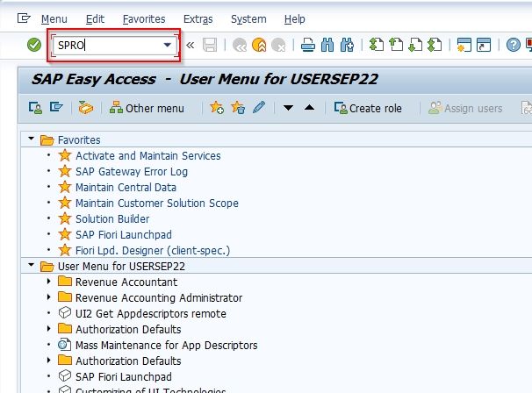
Task: Open the System menu
Action: pos(248,19)
